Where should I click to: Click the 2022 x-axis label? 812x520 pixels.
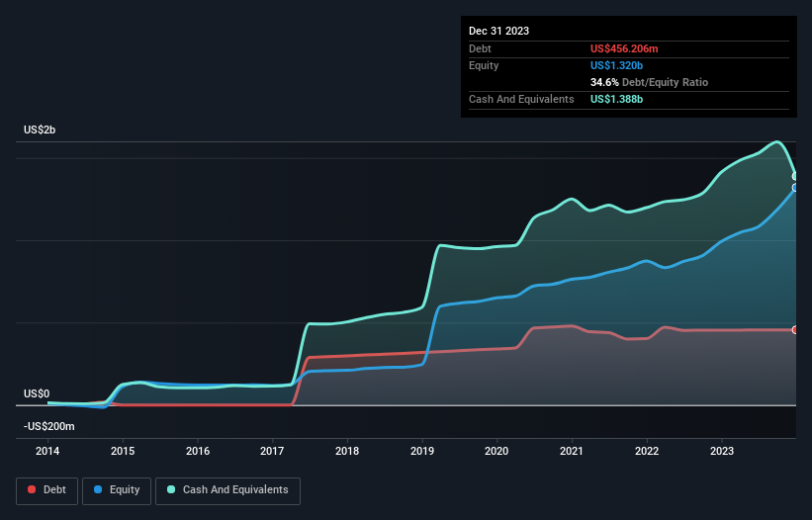[x=647, y=451]
